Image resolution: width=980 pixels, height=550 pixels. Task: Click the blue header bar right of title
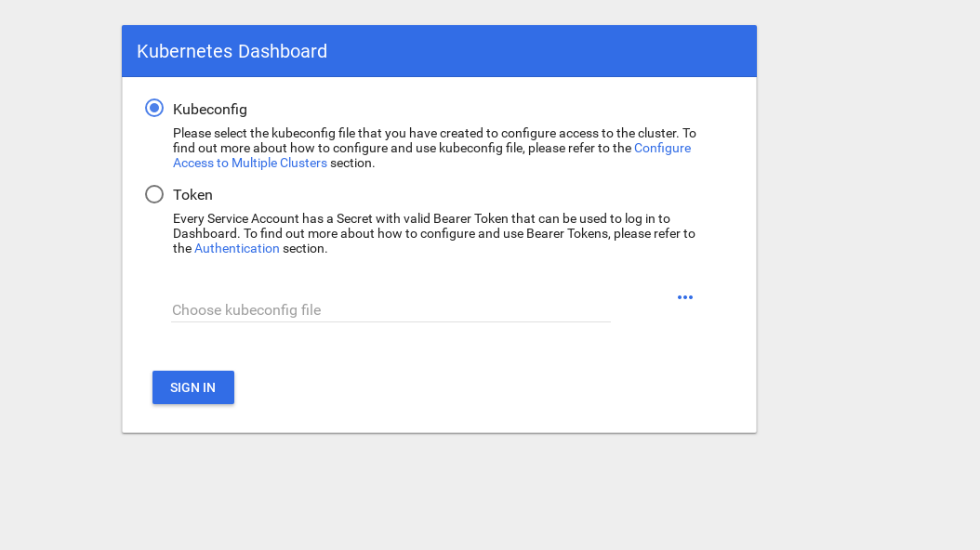point(558,51)
